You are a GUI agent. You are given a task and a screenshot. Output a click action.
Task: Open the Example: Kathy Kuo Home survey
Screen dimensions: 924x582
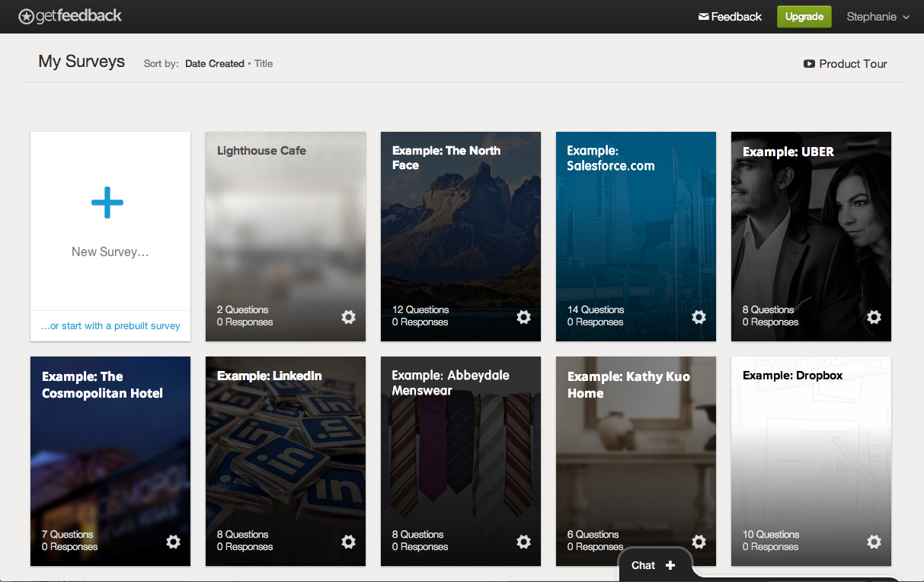(636, 462)
